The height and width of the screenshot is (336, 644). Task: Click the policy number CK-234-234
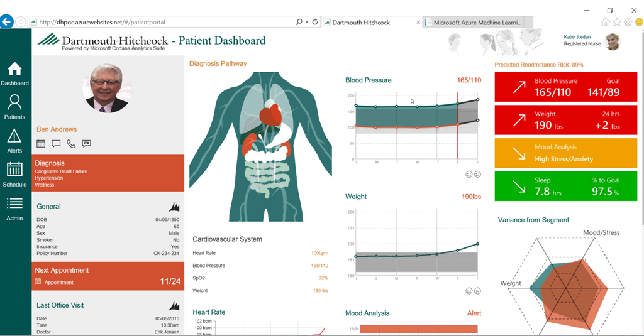[166, 254]
